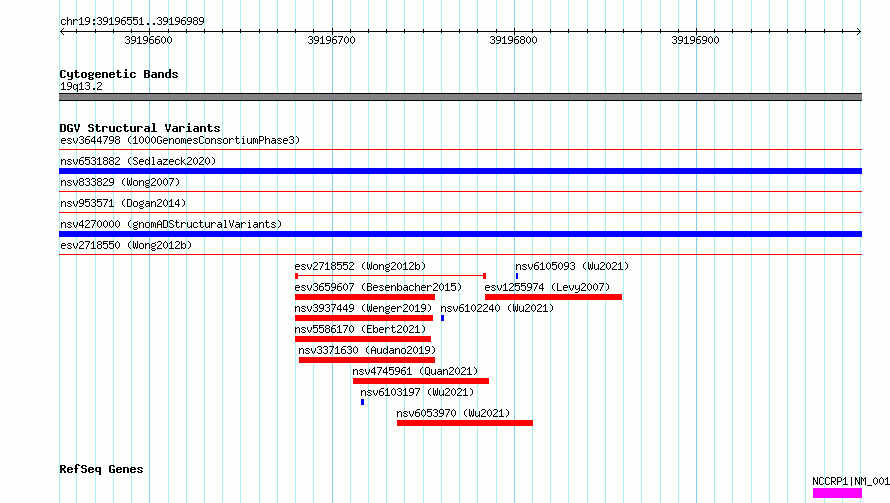Click the esv2718550 (Wong2012b) label
This screenshot has width=890, height=503.
point(126,245)
